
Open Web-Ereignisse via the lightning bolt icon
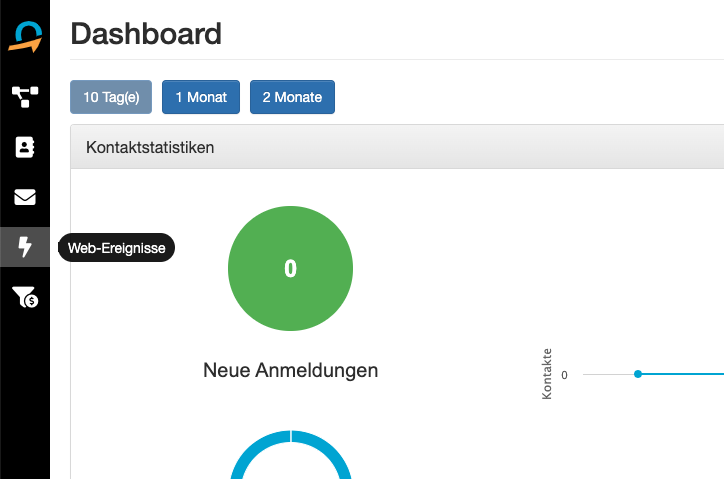(25, 247)
